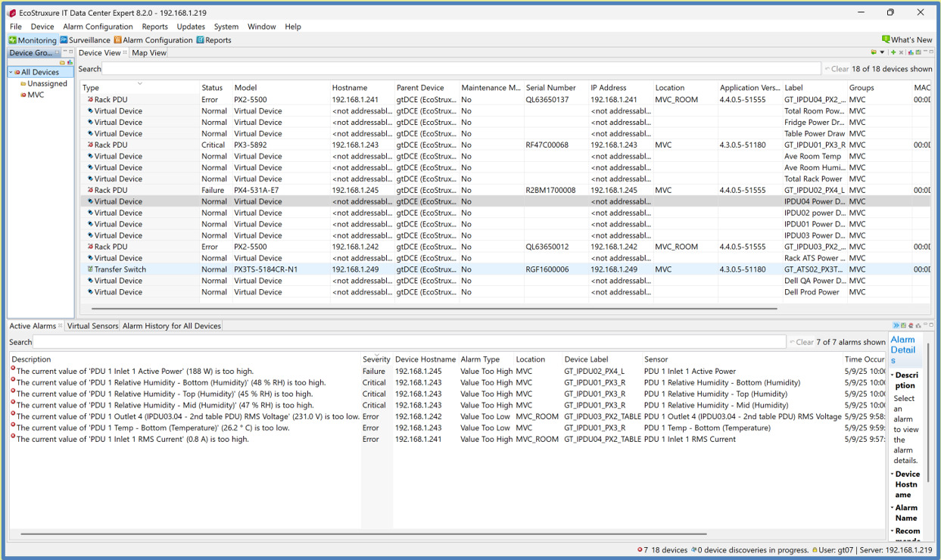The height and width of the screenshot is (560, 941).
Task: Open the Updates menu
Action: pyautogui.click(x=191, y=26)
